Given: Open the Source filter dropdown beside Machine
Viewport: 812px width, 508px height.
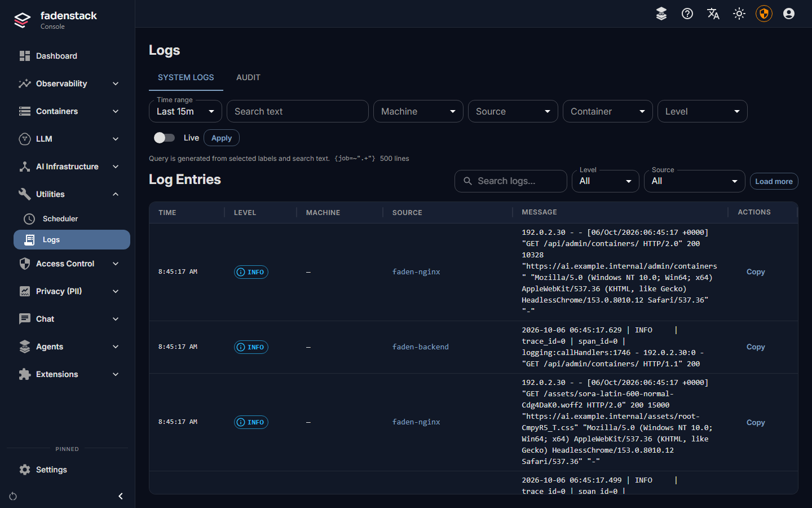Looking at the screenshot, I should [x=513, y=111].
